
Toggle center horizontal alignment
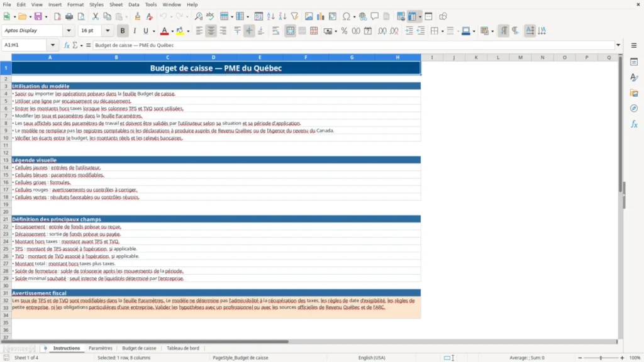coord(211,31)
